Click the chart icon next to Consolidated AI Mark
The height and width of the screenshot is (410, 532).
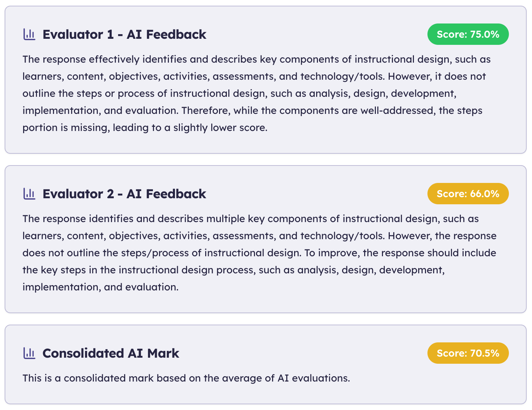tap(30, 353)
